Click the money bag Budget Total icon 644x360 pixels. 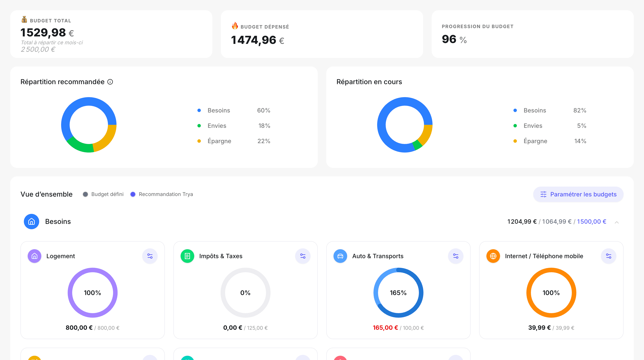point(24,20)
